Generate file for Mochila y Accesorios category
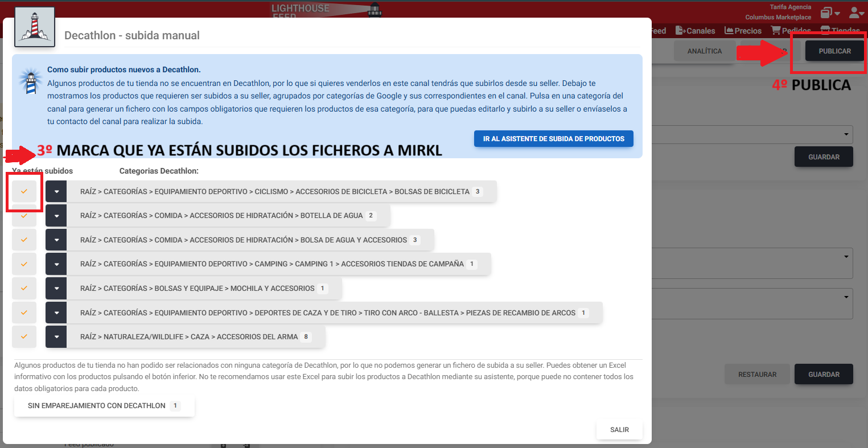Screen dimensions: 868x448 [204, 288]
